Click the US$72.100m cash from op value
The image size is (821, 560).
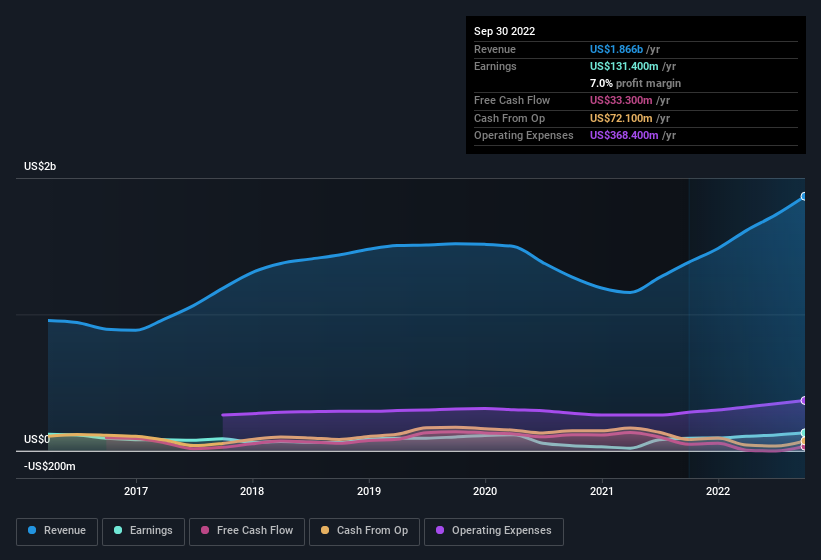point(621,118)
